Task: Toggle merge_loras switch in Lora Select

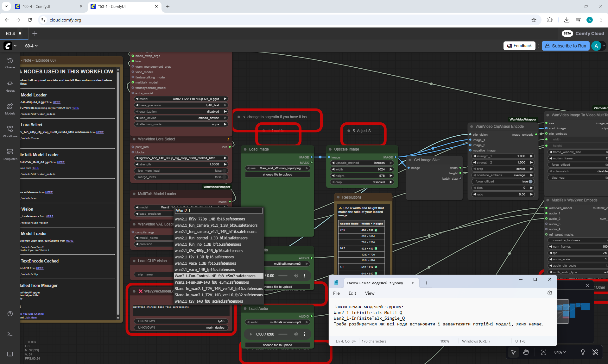Action: point(224,177)
